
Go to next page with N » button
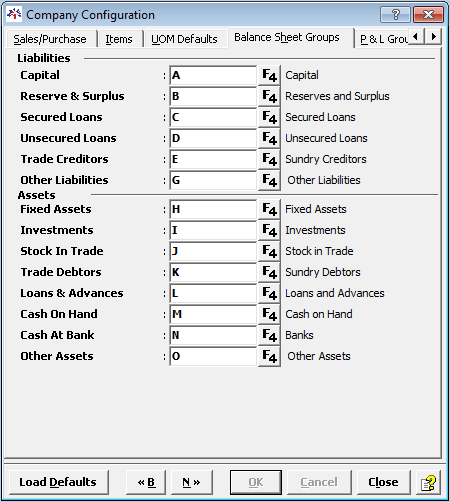coord(192,482)
